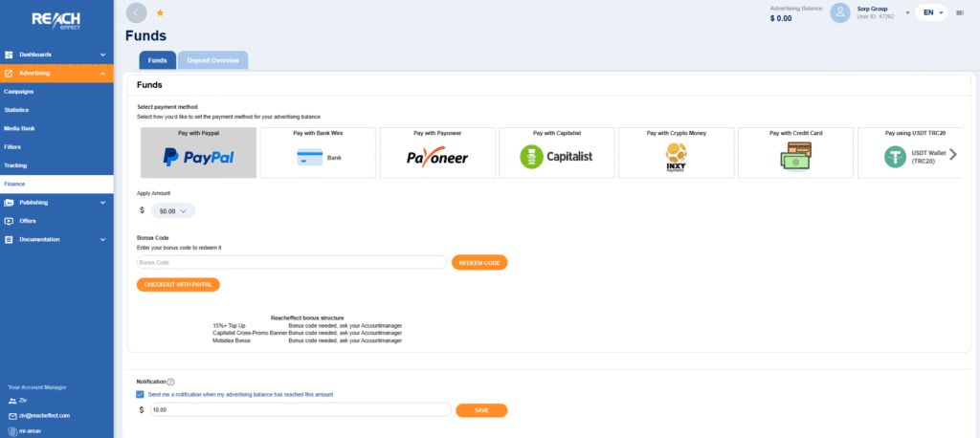The image size is (980, 438).
Task: Click the account manager Skype icon
Action: tap(12, 430)
